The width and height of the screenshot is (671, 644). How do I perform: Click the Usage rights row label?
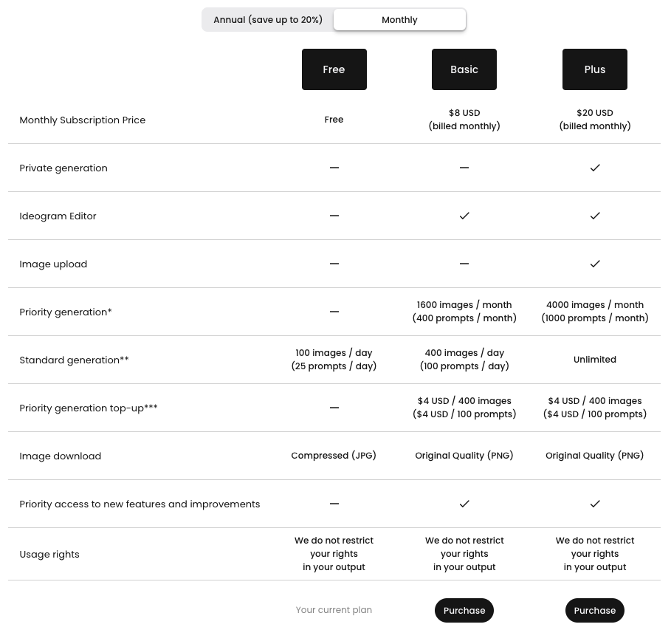[49, 554]
